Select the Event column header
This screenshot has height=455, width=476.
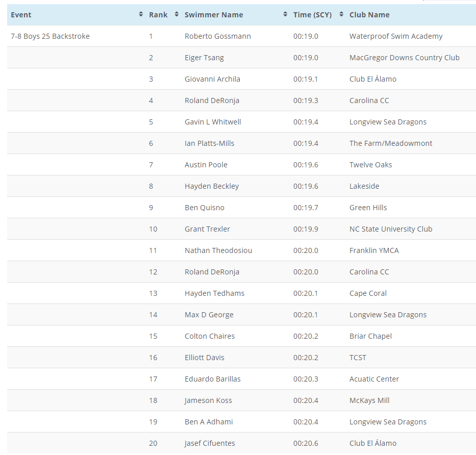click(x=21, y=15)
